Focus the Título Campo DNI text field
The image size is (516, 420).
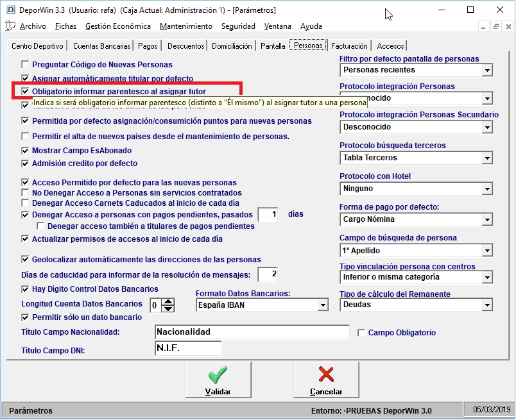pos(188,348)
